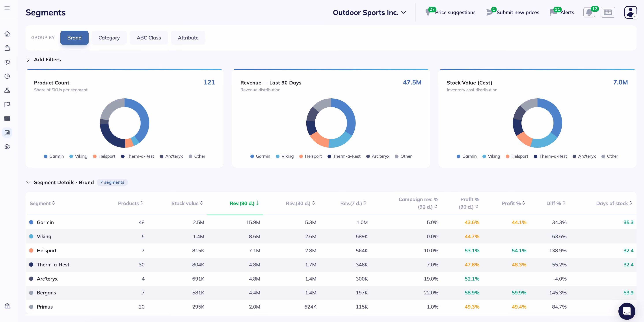Click Therm-a-Rest row navy color dot
The width and height of the screenshot is (644, 322).
pyautogui.click(x=31, y=264)
